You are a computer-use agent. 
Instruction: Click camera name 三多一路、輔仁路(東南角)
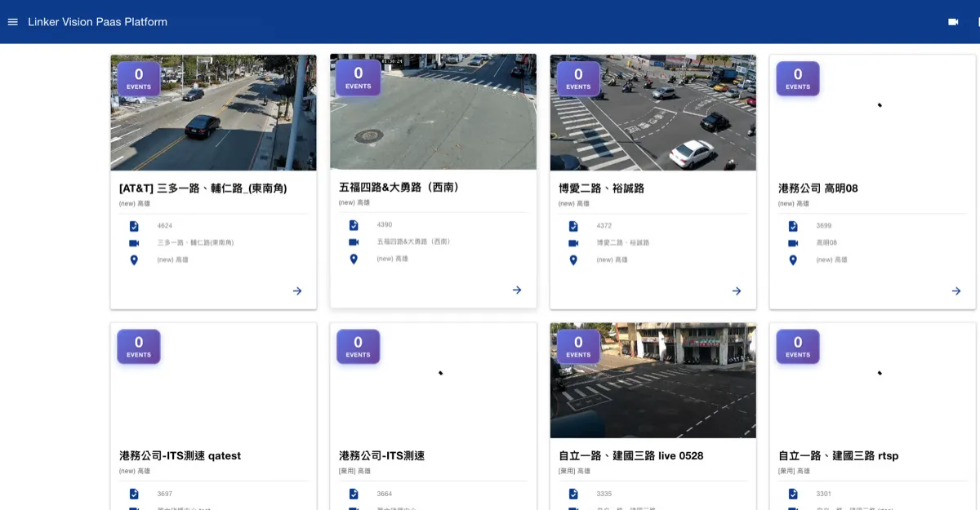click(195, 243)
